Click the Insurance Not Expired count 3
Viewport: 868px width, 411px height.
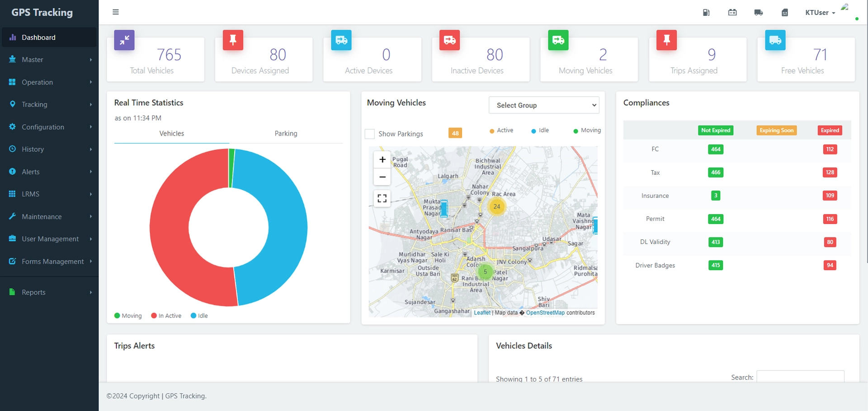(x=716, y=196)
